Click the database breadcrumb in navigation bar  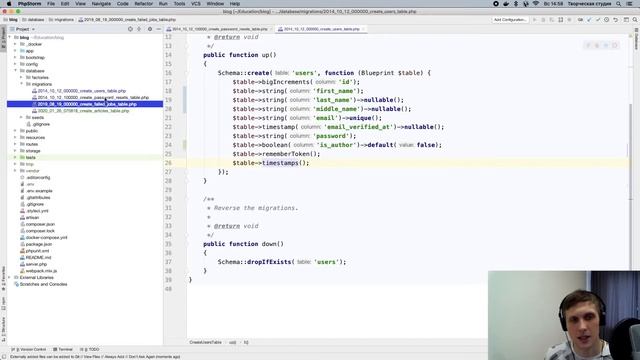pos(33,20)
